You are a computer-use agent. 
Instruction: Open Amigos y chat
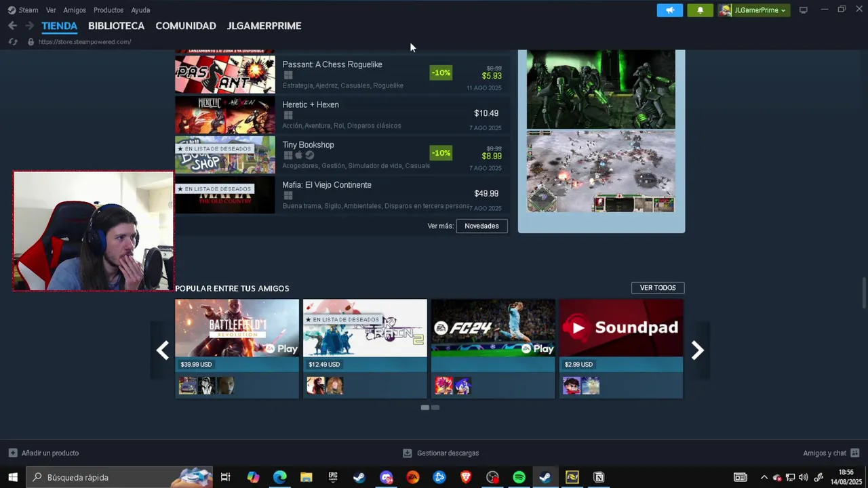point(831,453)
